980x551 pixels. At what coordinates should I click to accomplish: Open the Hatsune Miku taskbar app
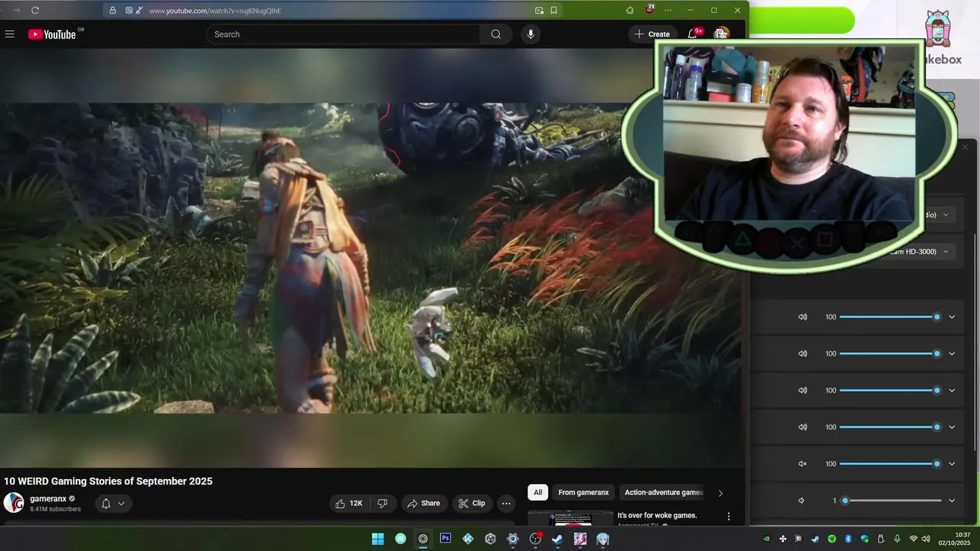[x=603, y=539]
